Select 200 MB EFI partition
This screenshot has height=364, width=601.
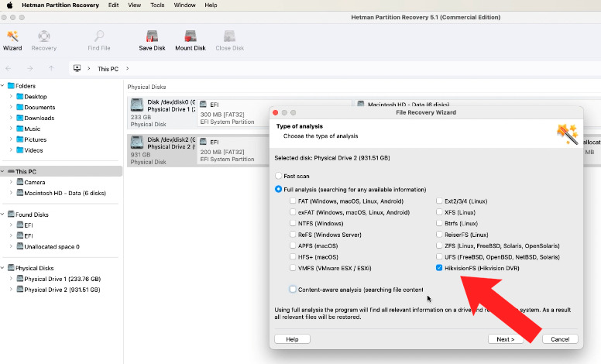tap(233, 150)
